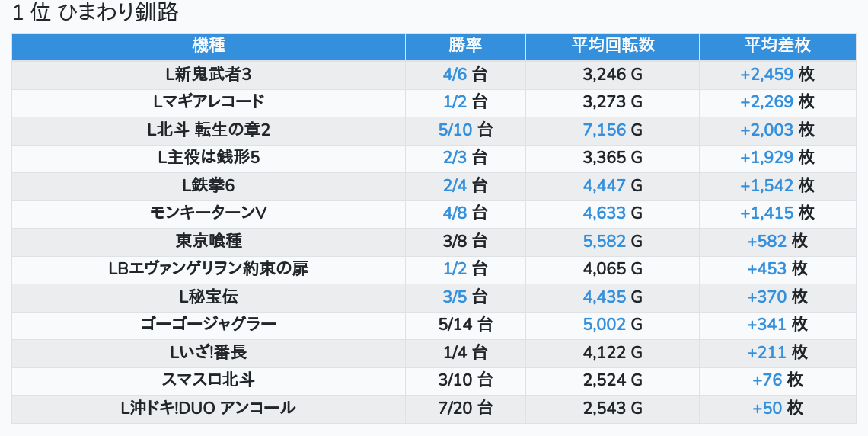Select the 平均差枚 column header
The height and width of the screenshot is (436, 868).
point(777,46)
